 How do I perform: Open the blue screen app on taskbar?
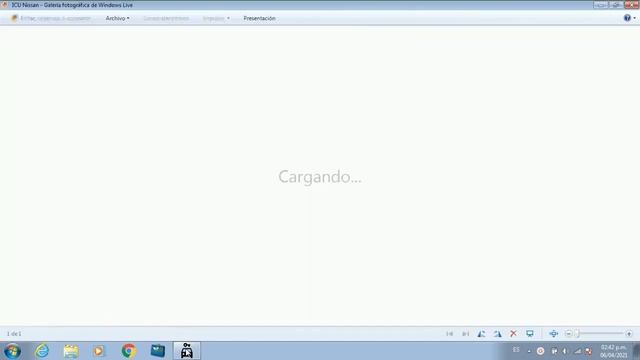pos(158,351)
